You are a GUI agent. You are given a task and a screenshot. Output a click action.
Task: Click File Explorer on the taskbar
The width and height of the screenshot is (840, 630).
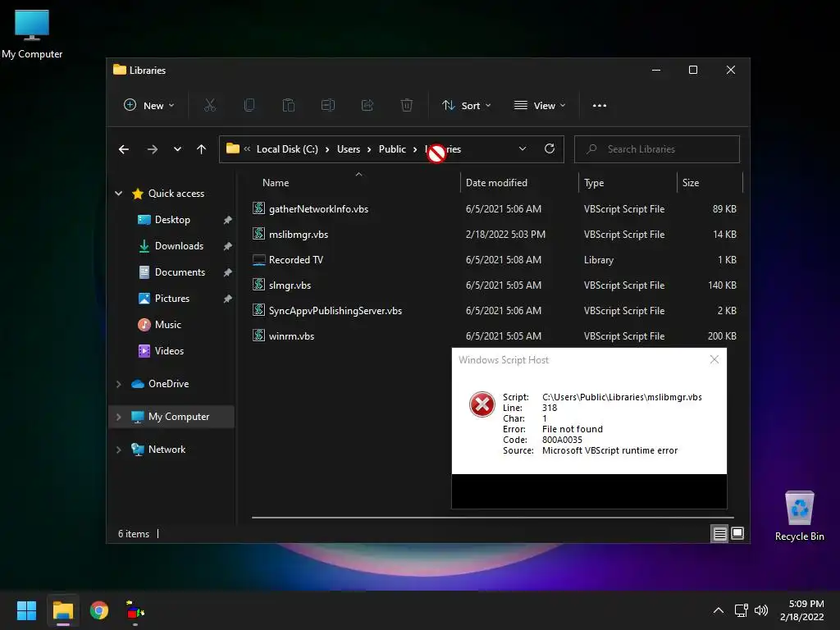click(62, 610)
